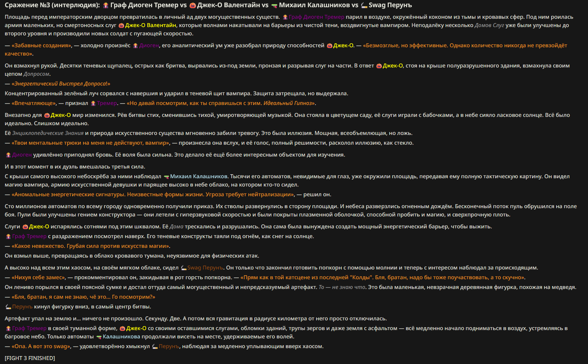
Task: Click title name 'Swag Перунъ' in the heading
Action: click(390, 5)
